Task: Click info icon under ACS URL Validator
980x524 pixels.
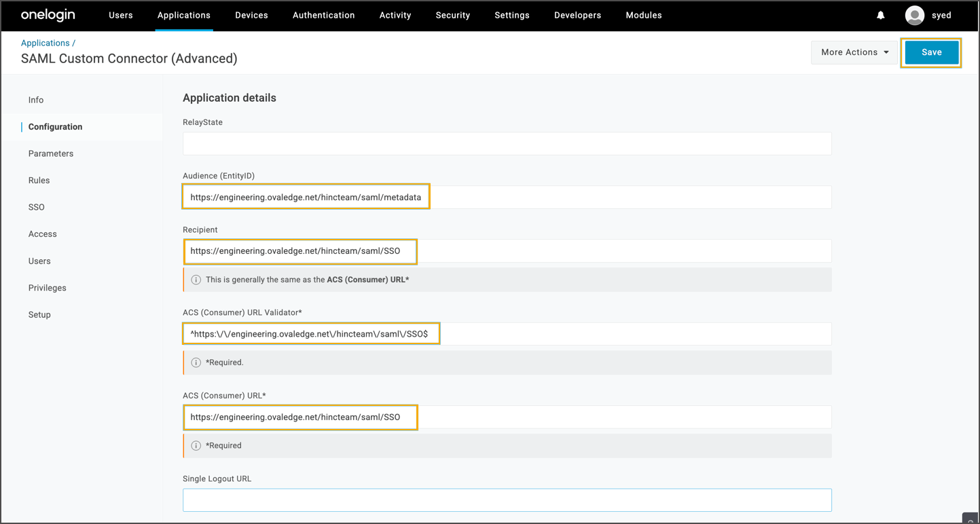Action: 196,362
